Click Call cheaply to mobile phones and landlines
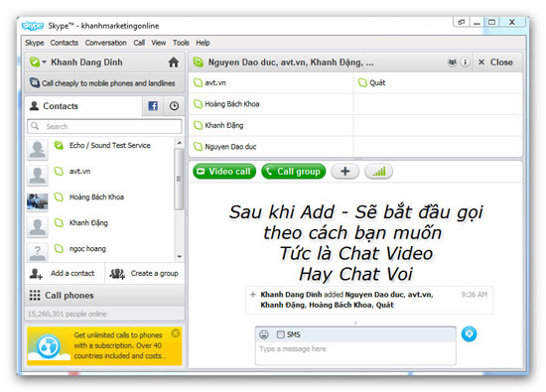This screenshot has width=546, height=392. coord(104,83)
